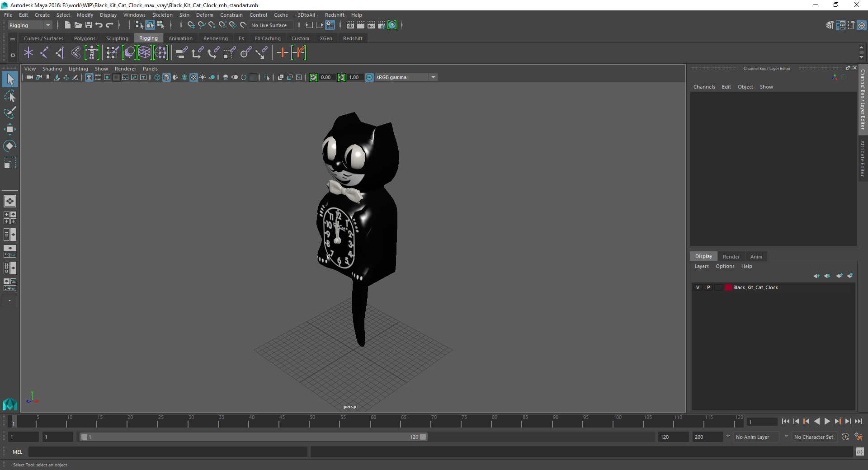Step back one key
868x470 pixels.
click(806, 421)
